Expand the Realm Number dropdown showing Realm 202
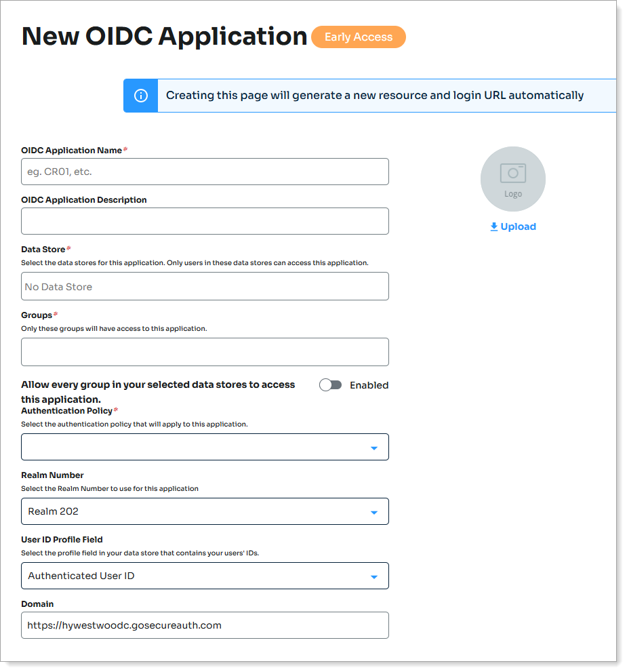The image size is (627, 672). 375,511
